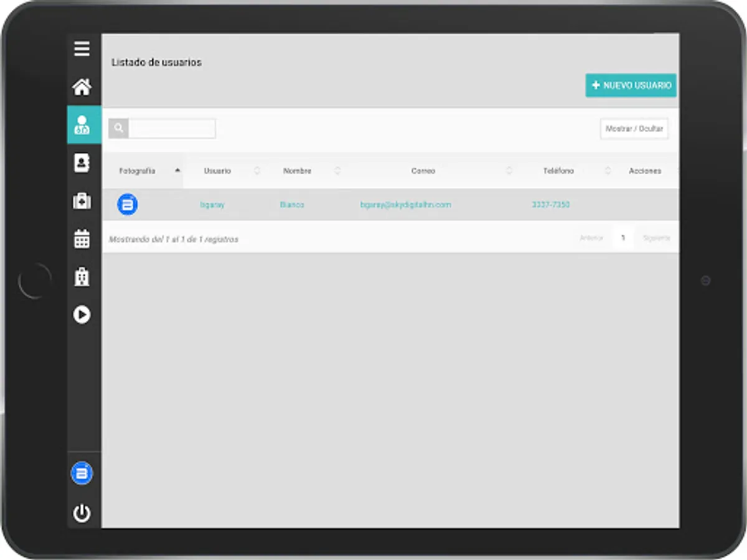Image resolution: width=747 pixels, height=560 pixels.
Task: Click the bgaray email address cell
Action: click(406, 205)
